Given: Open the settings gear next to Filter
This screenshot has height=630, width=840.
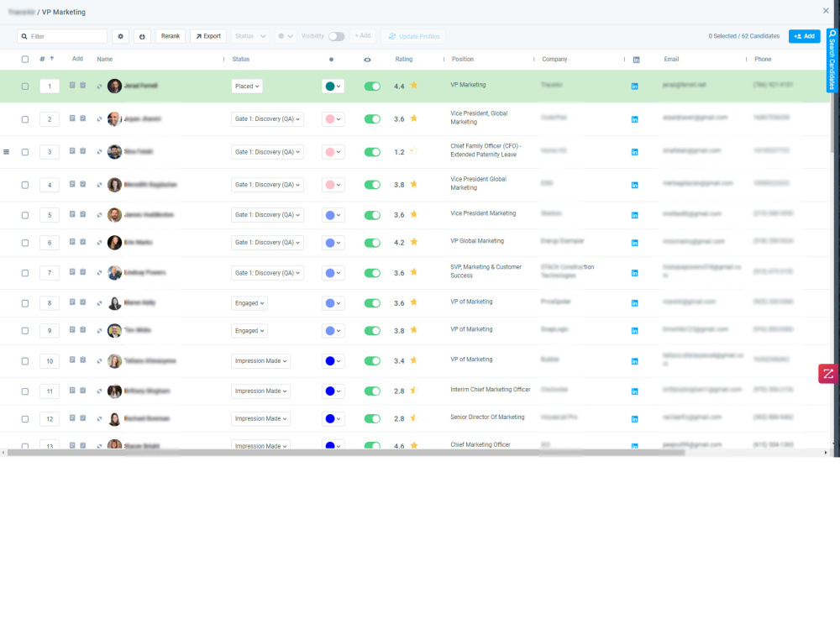Looking at the screenshot, I should click(120, 36).
